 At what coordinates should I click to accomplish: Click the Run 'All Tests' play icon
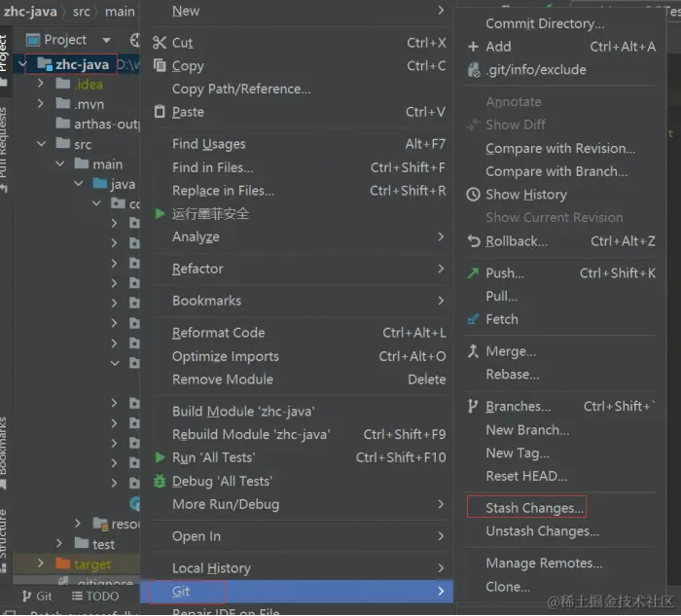[160, 457]
